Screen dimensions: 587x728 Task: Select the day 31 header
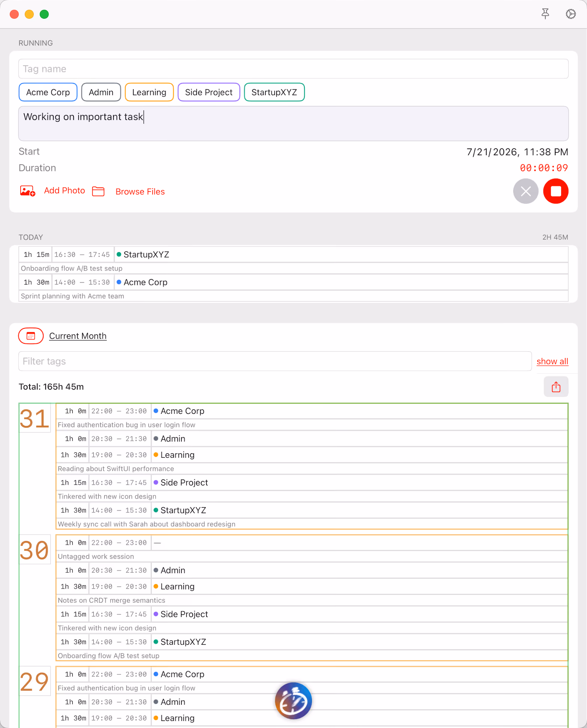pyautogui.click(x=34, y=418)
